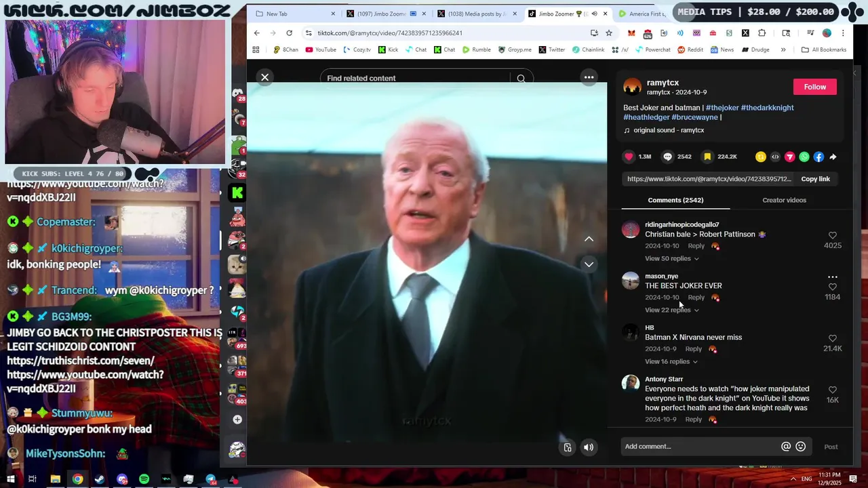Go to the next video using the down chevron
The image size is (868, 488).
589,264
